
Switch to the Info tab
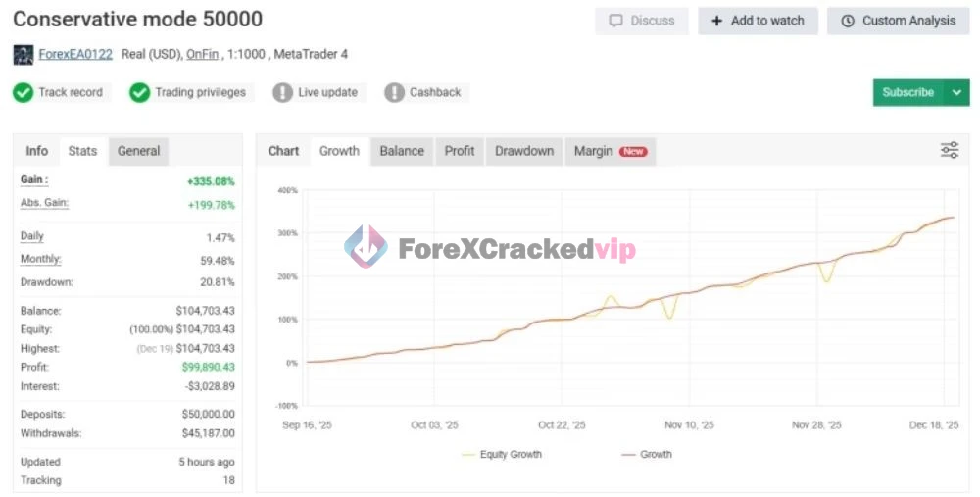coord(36,151)
